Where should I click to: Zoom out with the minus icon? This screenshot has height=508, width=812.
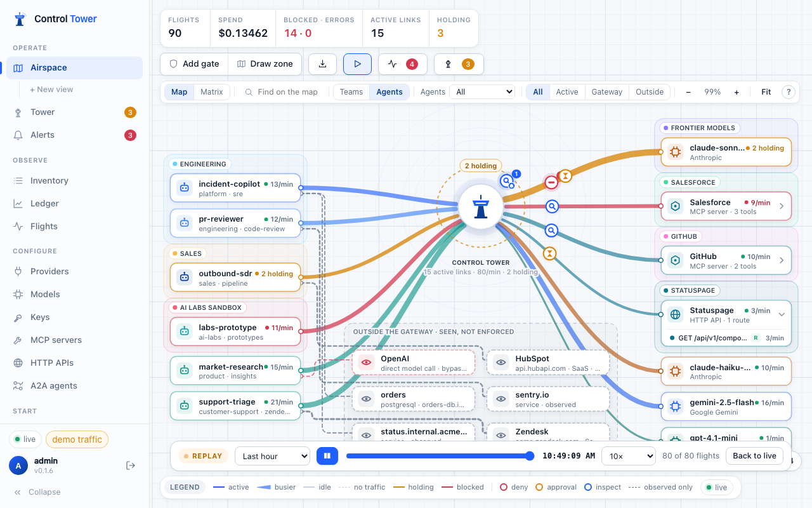click(x=688, y=92)
